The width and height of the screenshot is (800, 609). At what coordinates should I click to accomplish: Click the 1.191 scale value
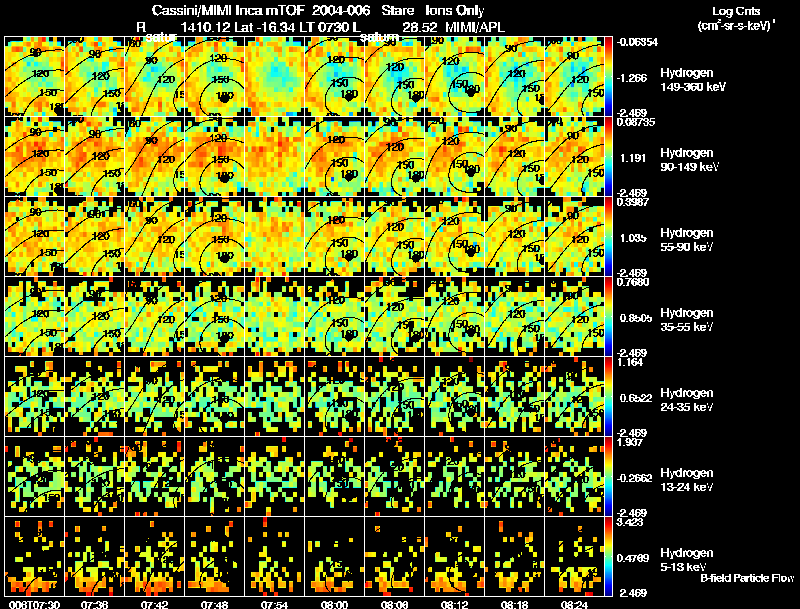coord(633,158)
